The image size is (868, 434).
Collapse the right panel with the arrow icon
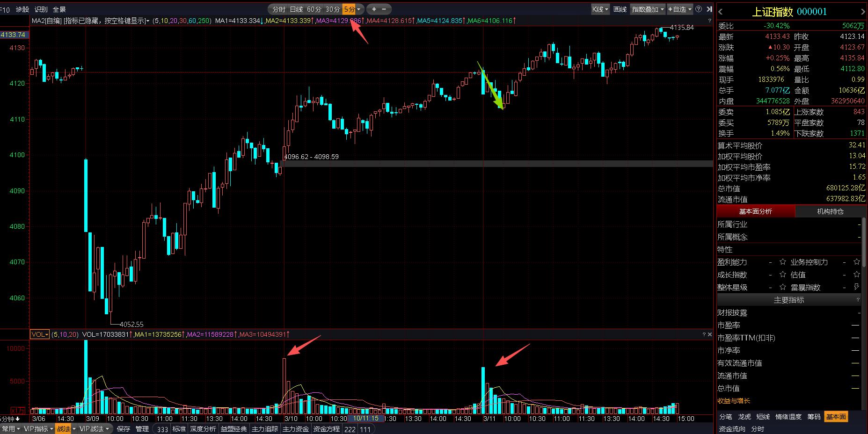coord(709,9)
